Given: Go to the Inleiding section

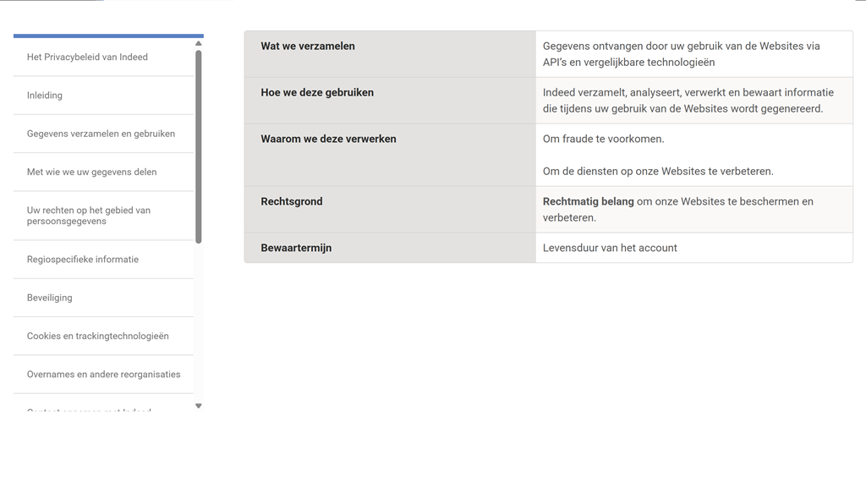Looking at the screenshot, I should [x=45, y=96].
